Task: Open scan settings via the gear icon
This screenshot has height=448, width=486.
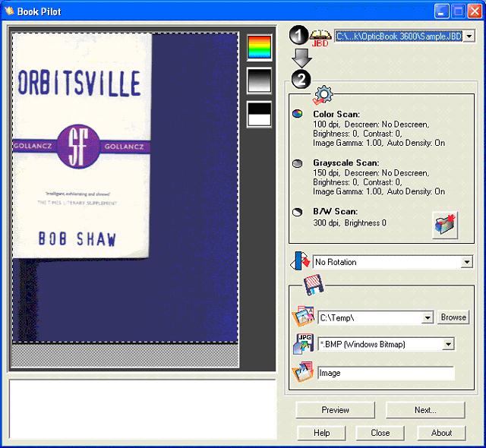Action: point(323,95)
